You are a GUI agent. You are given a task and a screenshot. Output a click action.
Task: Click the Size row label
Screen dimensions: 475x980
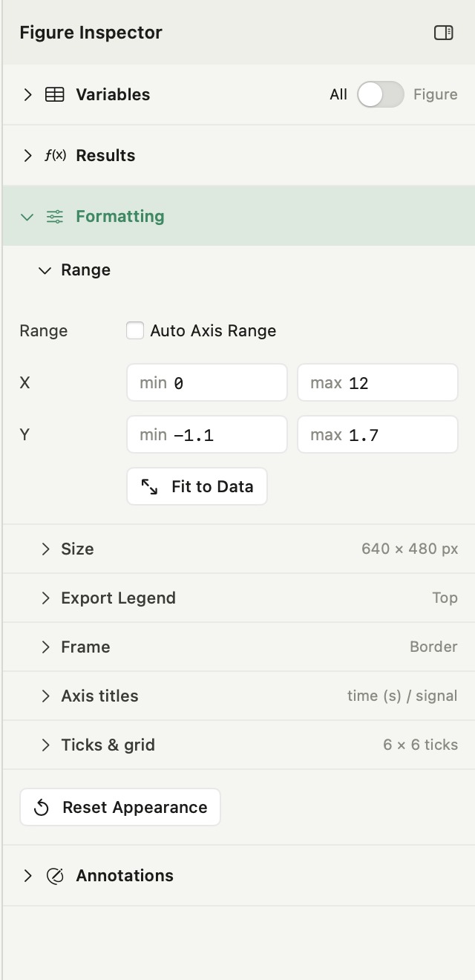(77, 549)
